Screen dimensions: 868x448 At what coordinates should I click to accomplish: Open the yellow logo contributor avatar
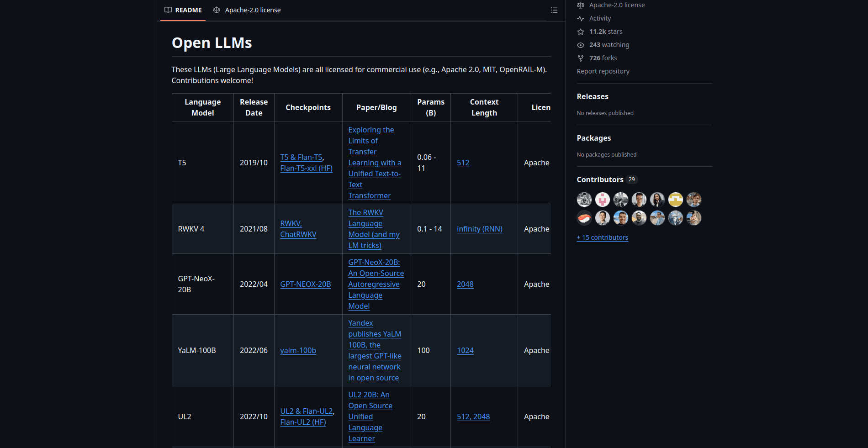click(x=676, y=200)
